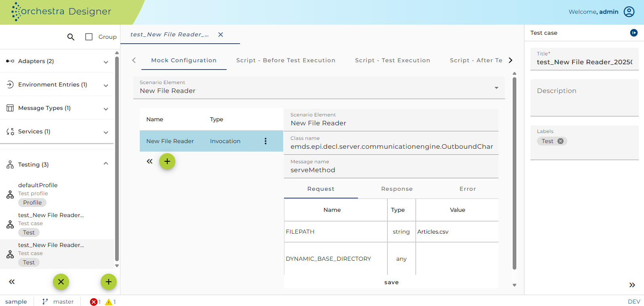Open the Scenario Element dropdown
The image size is (644, 306).
click(x=319, y=88)
